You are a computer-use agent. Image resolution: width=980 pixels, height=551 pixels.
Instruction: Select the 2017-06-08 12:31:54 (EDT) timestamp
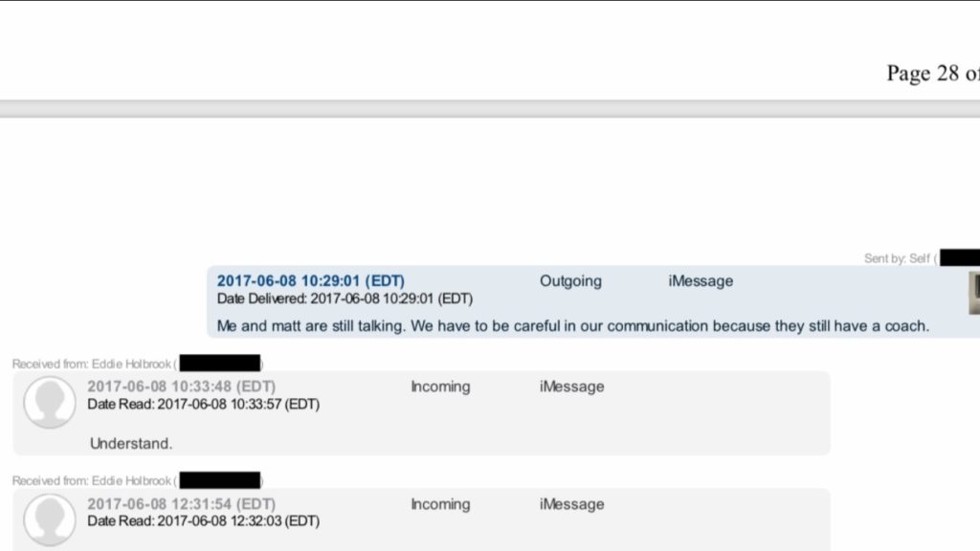pos(182,504)
